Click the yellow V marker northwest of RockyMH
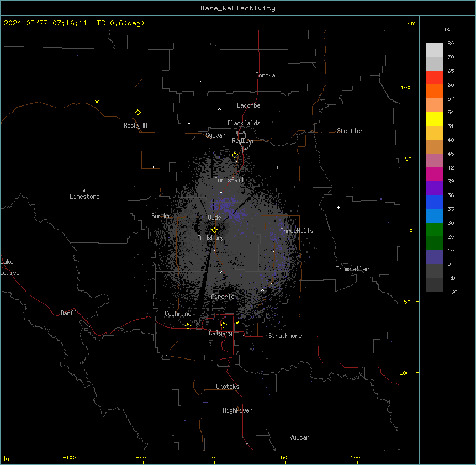Screen dimensions: 476x465 97,102
